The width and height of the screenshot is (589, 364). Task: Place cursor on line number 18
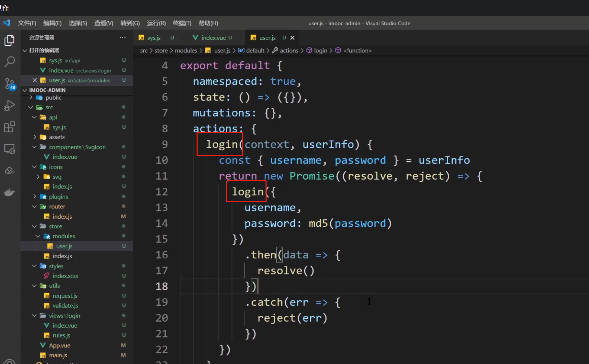[x=162, y=286]
